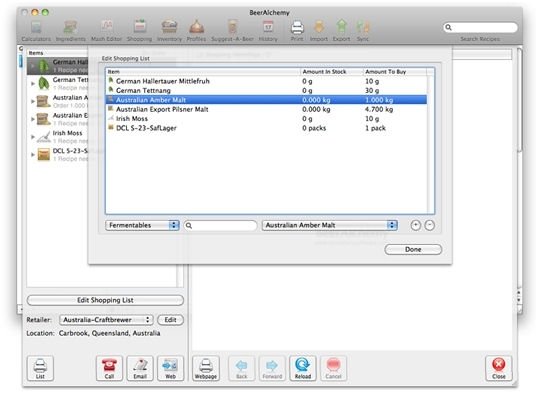Open the Shopping toolbar icon
Viewport: 539px width, 399px height.
pyautogui.click(x=140, y=31)
